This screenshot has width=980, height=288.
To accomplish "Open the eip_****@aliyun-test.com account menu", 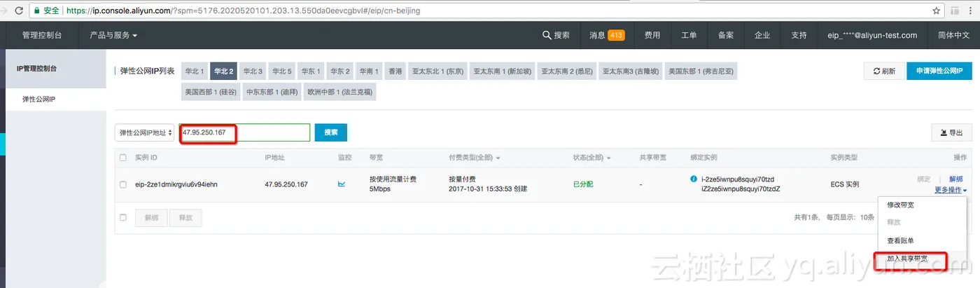I will click(x=871, y=35).
